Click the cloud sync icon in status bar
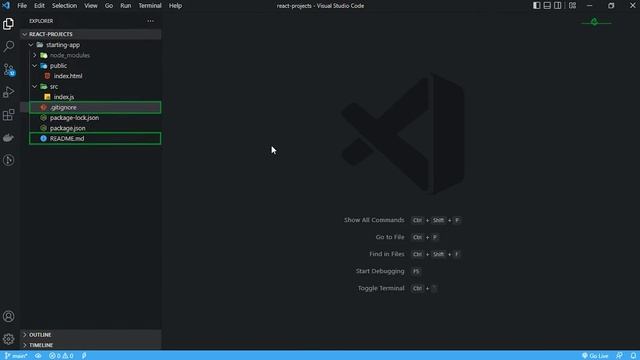Viewport: 640px width, 360px height. point(38,356)
